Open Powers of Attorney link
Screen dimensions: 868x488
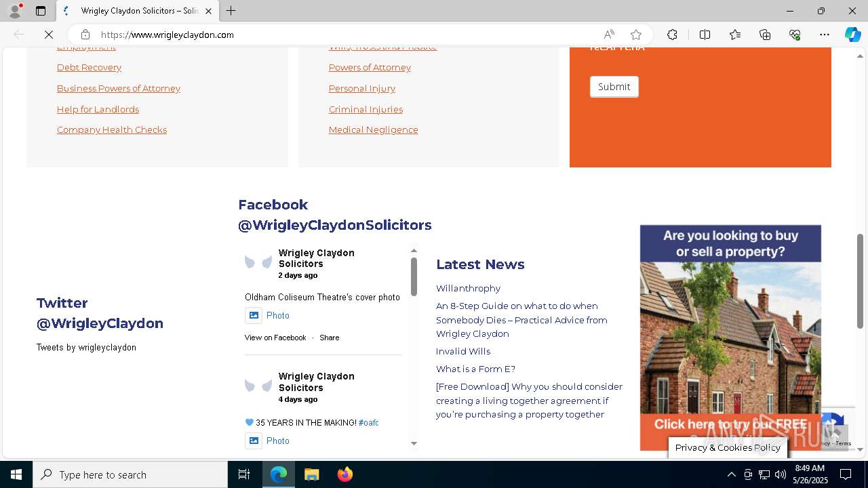pos(370,67)
